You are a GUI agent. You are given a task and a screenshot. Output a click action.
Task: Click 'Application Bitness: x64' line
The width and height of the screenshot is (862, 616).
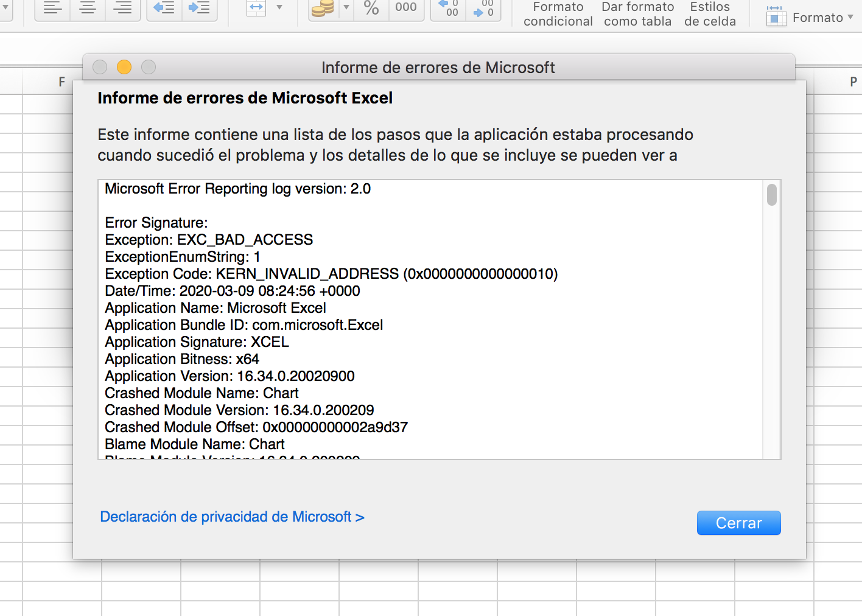[182, 359]
